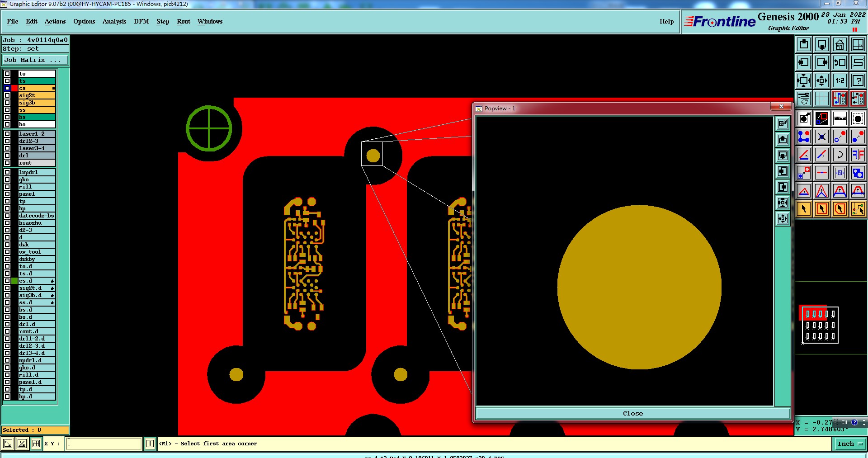Click the octagon pad feature icon
This screenshot has width=868, height=458.
coord(858,118)
